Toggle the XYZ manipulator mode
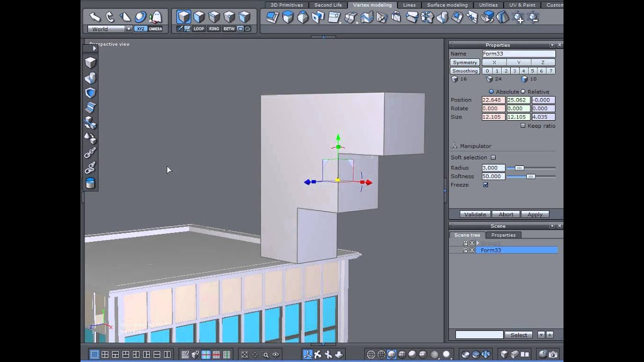The width and height of the screenshot is (644, 362). [x=141, y=29]
